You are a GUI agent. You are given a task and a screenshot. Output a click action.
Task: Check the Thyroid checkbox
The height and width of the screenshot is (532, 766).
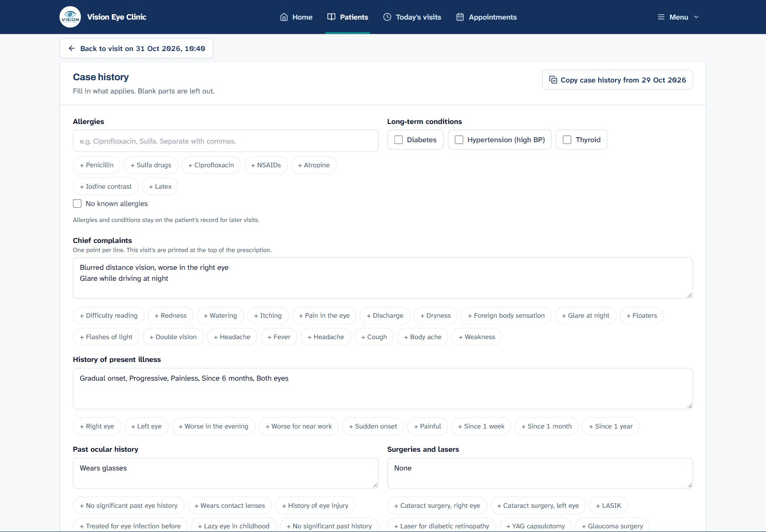(567, 140)
